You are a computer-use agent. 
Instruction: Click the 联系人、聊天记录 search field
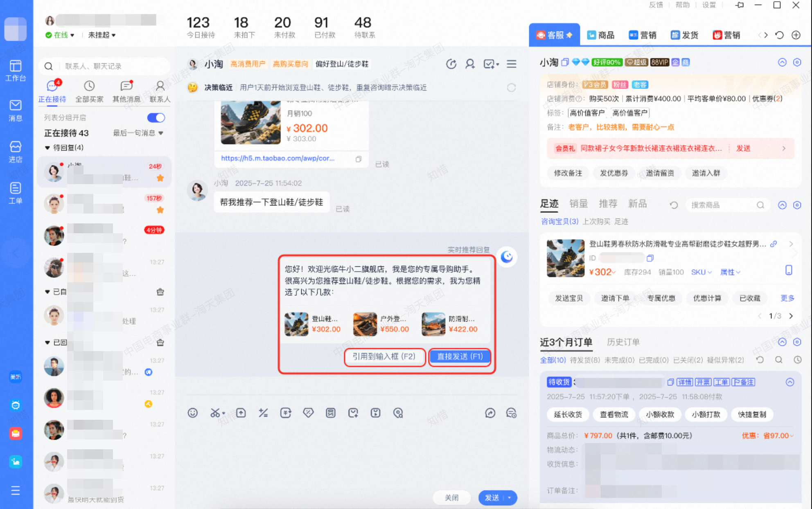coord(104,66)
